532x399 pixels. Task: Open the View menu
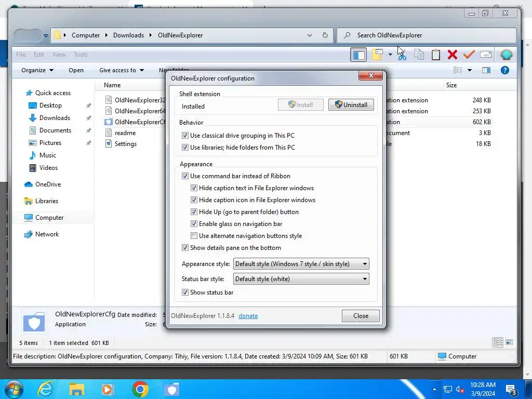(x=59, y=54)
